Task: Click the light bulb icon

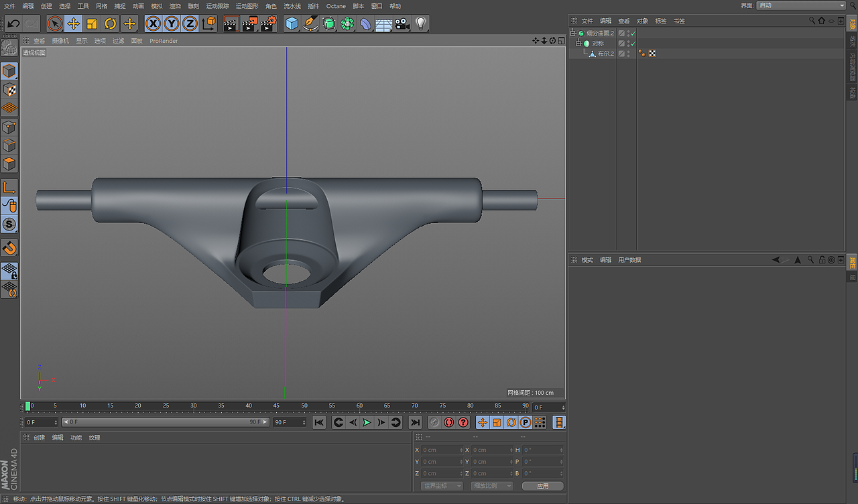Action: (x=421, y=24)
